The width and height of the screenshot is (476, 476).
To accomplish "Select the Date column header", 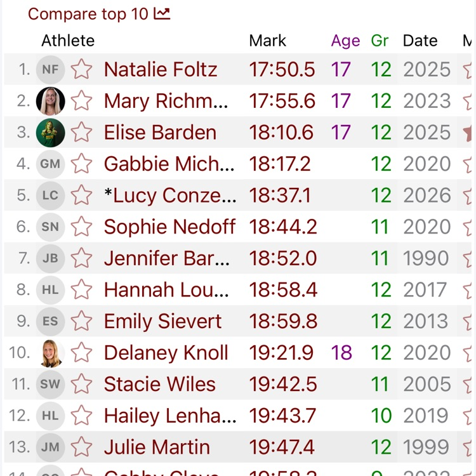I will point(420,41).
